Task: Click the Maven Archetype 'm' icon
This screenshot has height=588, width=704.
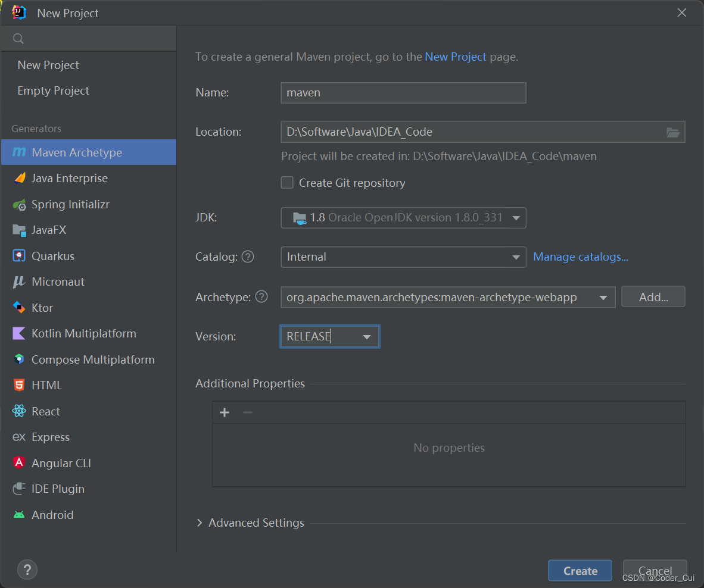Action: [19, 152]
